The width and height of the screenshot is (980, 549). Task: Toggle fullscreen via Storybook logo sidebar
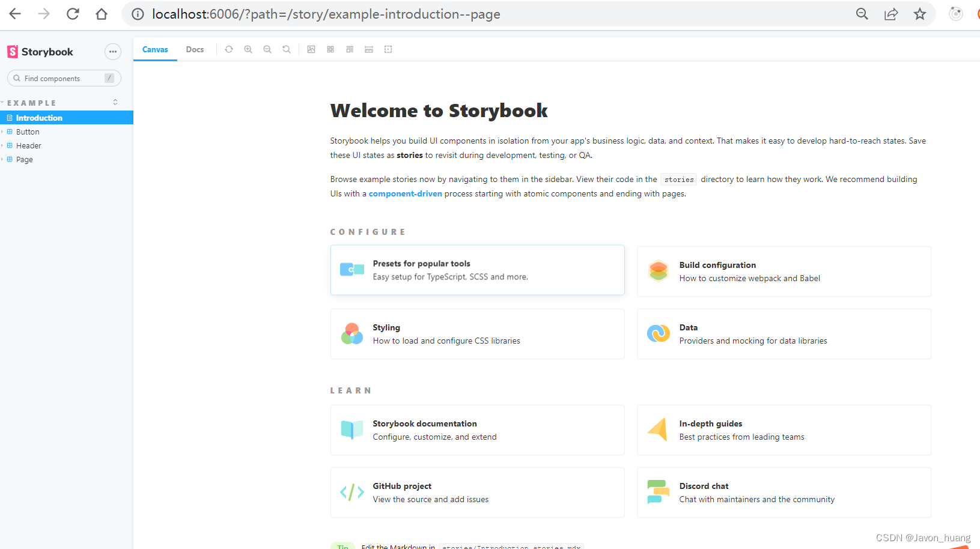(x=12, y=52)
